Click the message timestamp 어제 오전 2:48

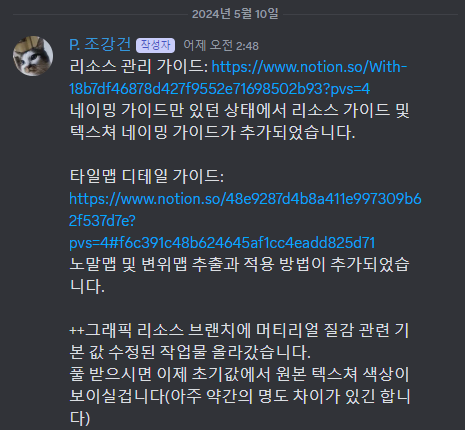tap(221, 46)
